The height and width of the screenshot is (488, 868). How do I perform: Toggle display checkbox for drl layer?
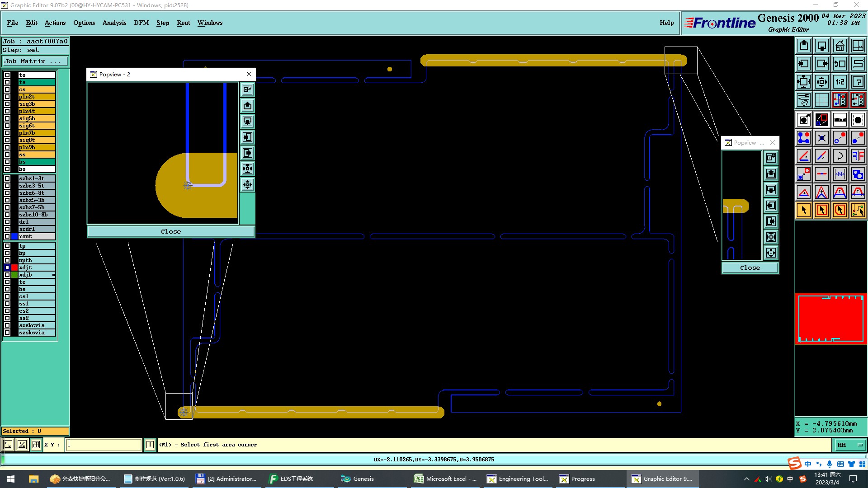click(x=7, y=222)
